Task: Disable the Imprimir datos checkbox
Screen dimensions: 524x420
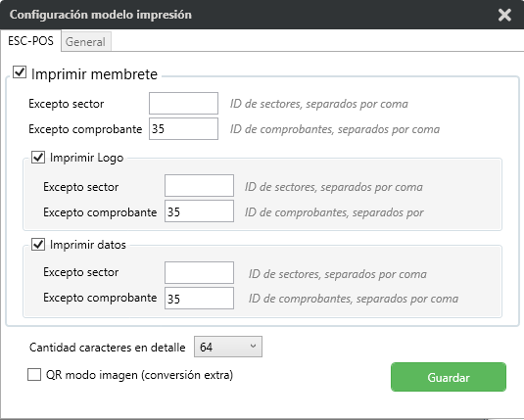Action: tap(38, 244)
